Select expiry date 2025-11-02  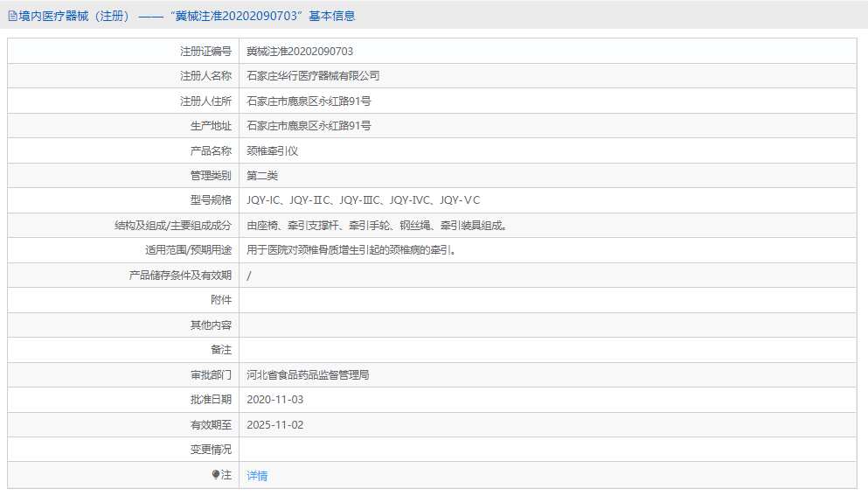click(274, 425)
